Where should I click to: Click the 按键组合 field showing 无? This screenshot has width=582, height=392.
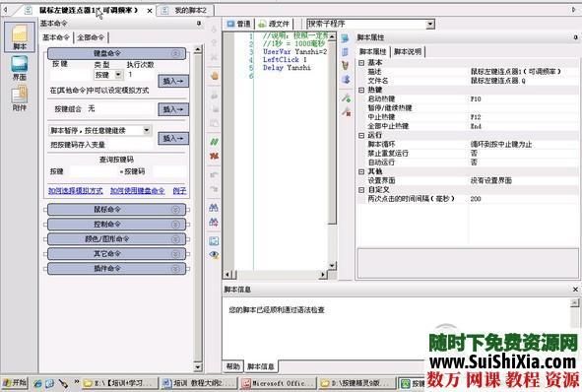[120, 108]
